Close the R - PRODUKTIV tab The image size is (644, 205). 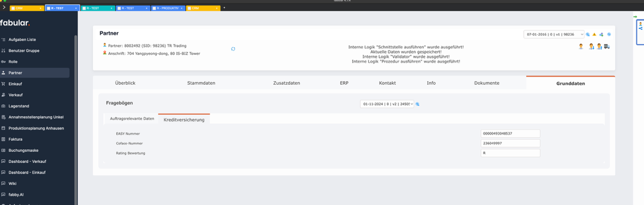tap(182, 8)
